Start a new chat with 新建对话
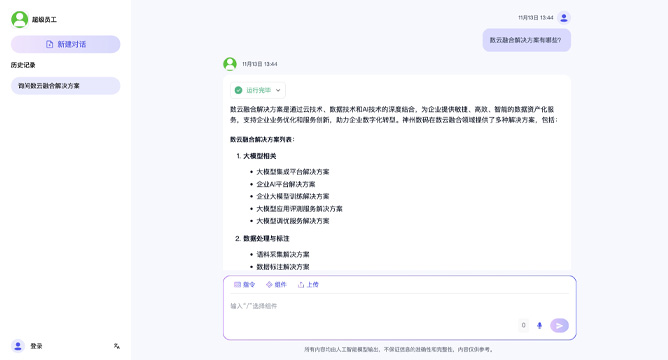Screen dimensions: 668x360 (x=66, y=44)
